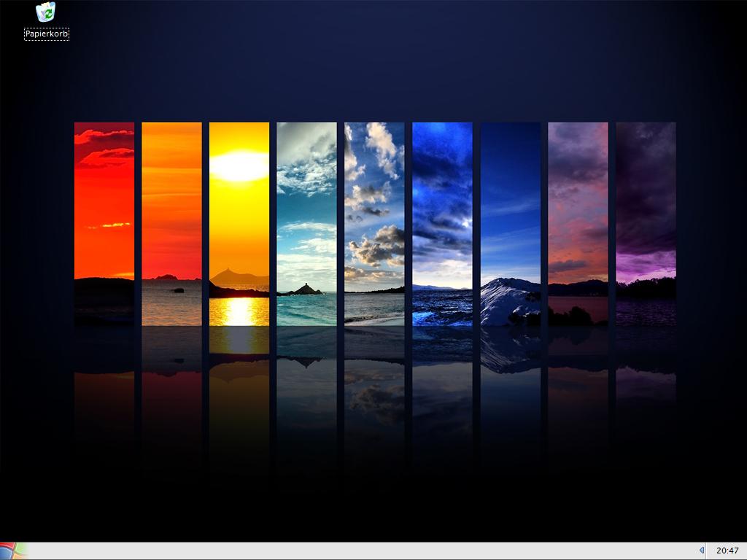Click the mirrored clouds reflection below panels

point(374,394)
